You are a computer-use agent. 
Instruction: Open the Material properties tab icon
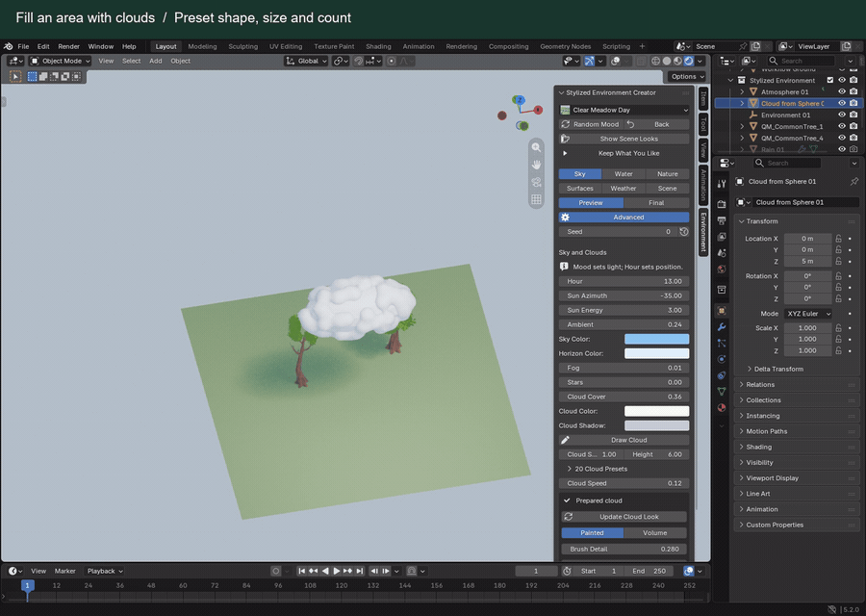pyautogui.click(x=722, y=408)
